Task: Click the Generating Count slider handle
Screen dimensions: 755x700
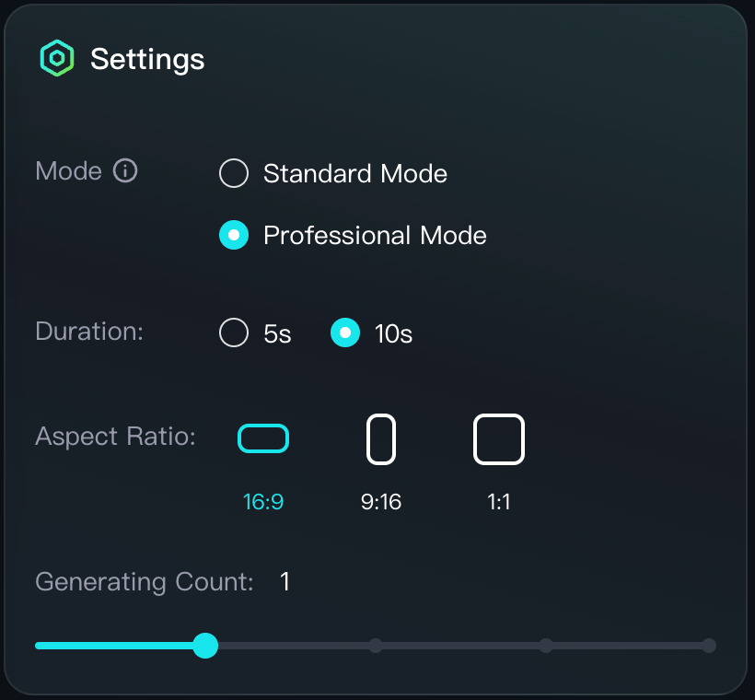Action: [205, 646]
